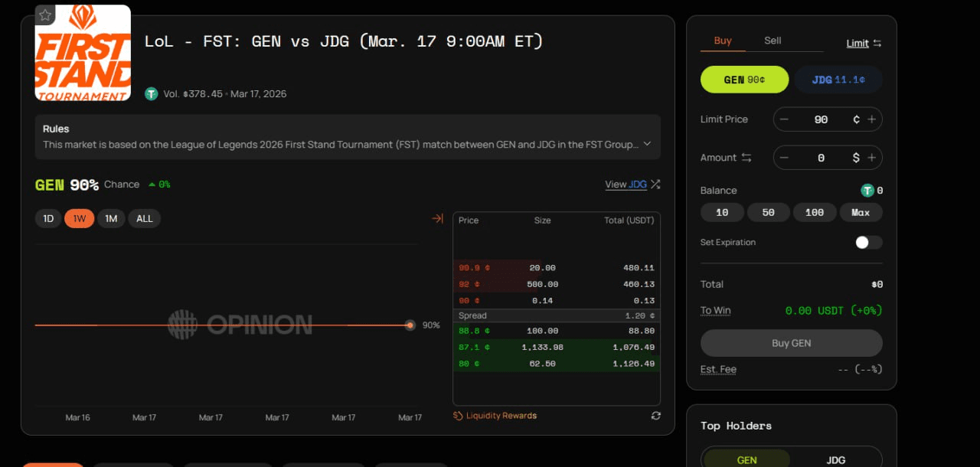The height and width of the screenshot is (467, 980).
Task: Switch to the Sell tab
Action: [773, 41]
